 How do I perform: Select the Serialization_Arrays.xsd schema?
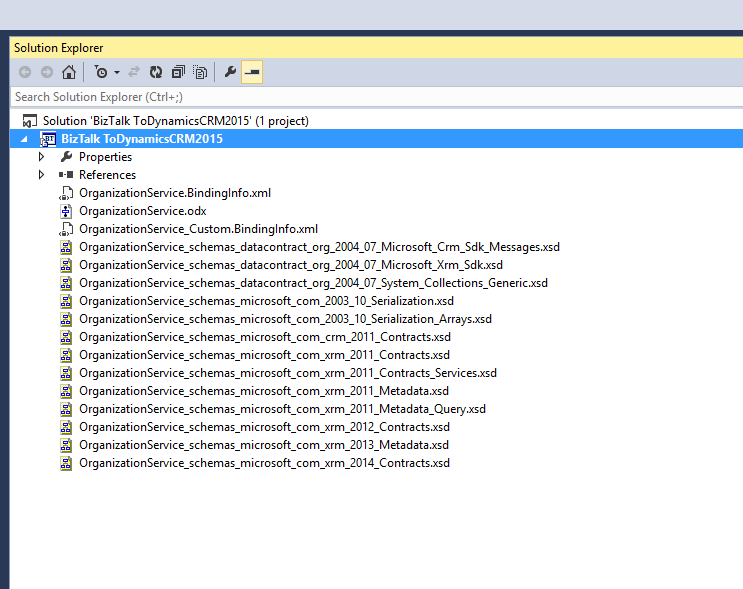285,319
